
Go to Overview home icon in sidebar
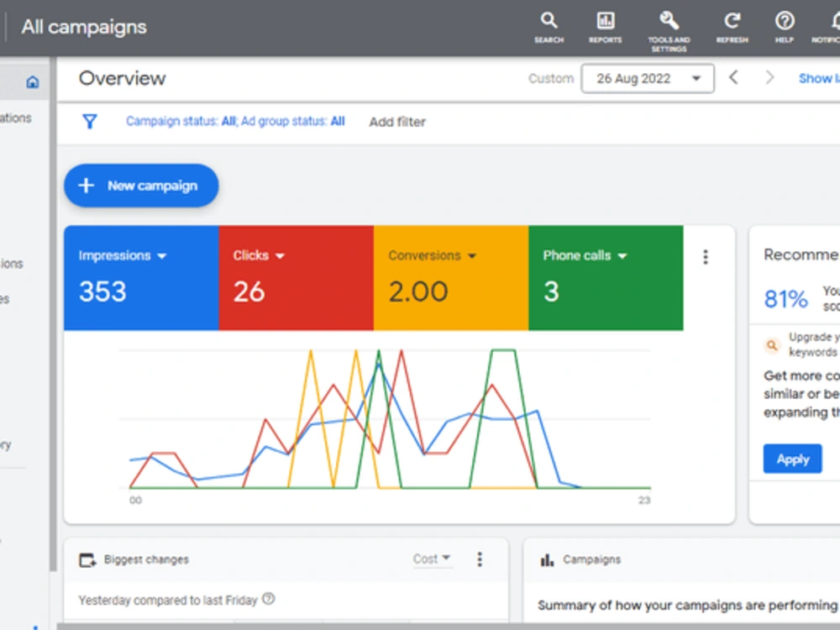click(x=33, y=82)
